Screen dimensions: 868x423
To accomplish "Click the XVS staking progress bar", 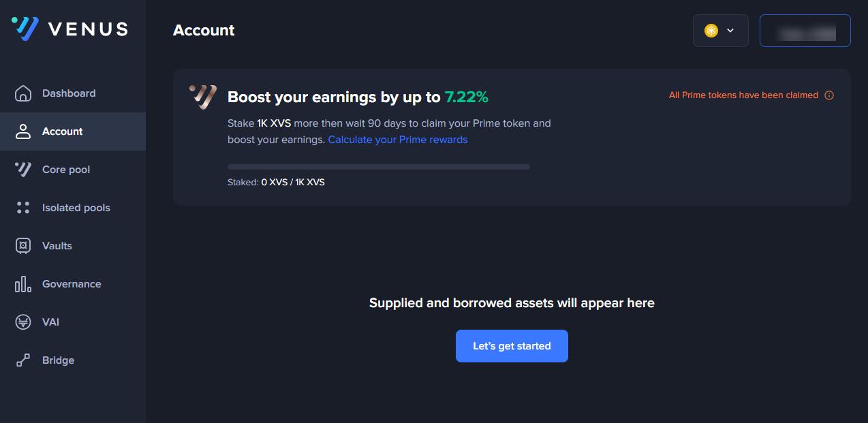I will [x=378, y=167].
